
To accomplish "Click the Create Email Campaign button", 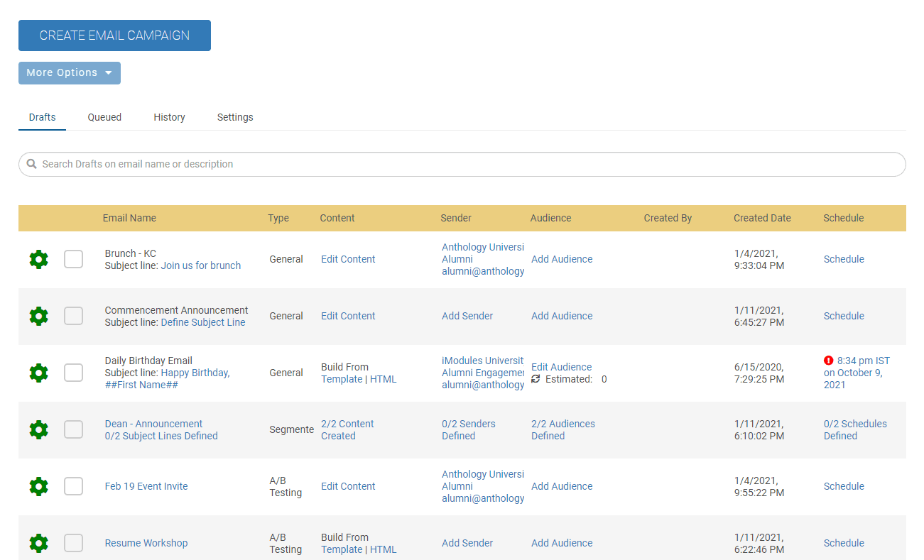I will 114,35.
